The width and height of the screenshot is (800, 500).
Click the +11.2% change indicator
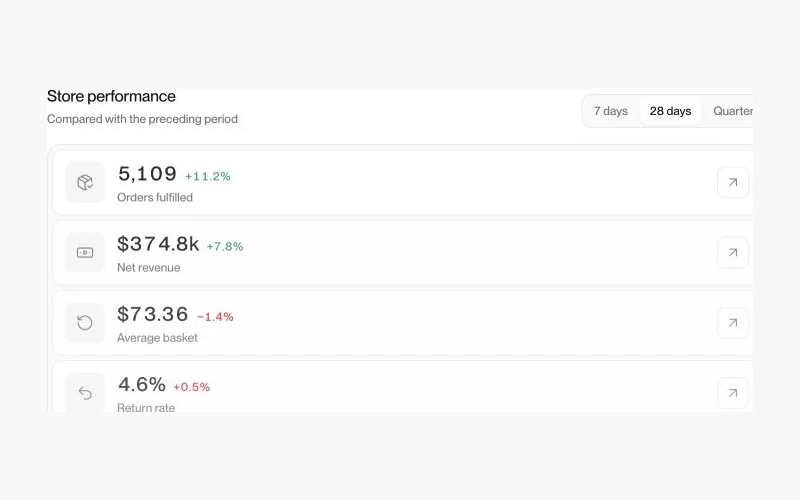(208, 176)
